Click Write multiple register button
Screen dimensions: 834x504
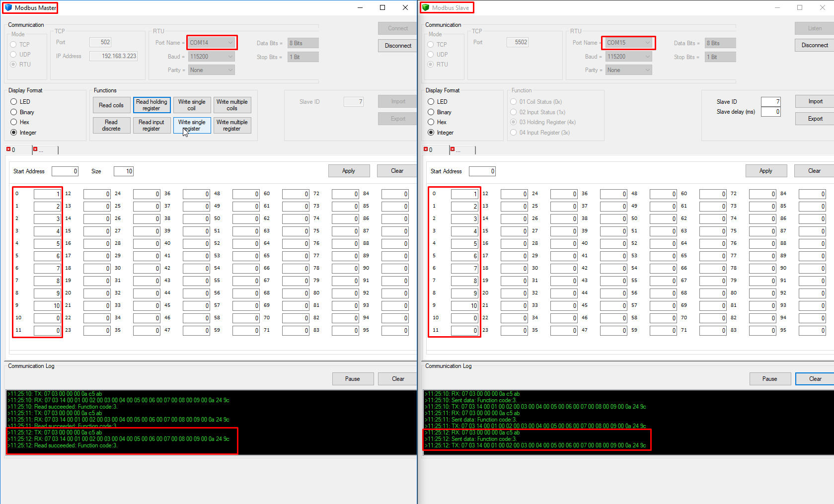pyautogui.click(x=232, y=126)
